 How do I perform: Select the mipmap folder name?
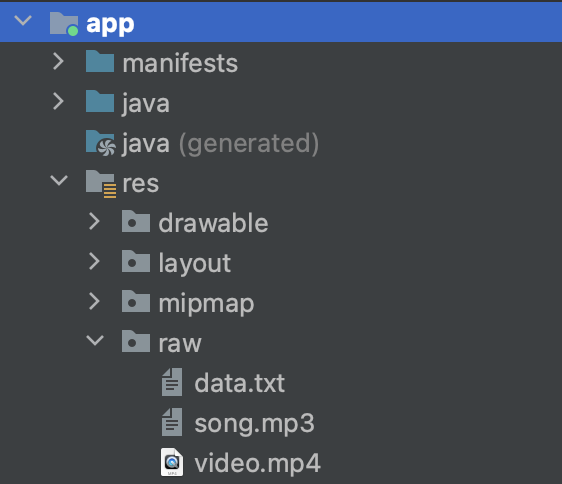pyautogui.click(x=206, y=304)
